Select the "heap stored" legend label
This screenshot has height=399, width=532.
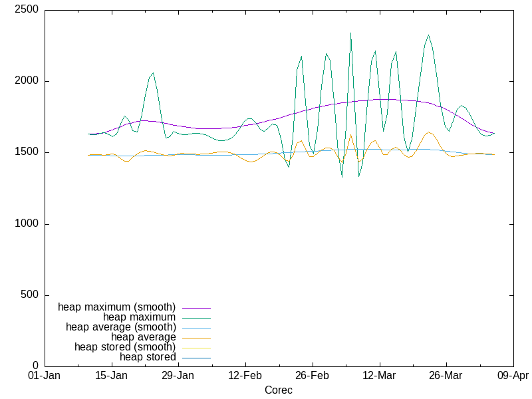tap(148, 357)
